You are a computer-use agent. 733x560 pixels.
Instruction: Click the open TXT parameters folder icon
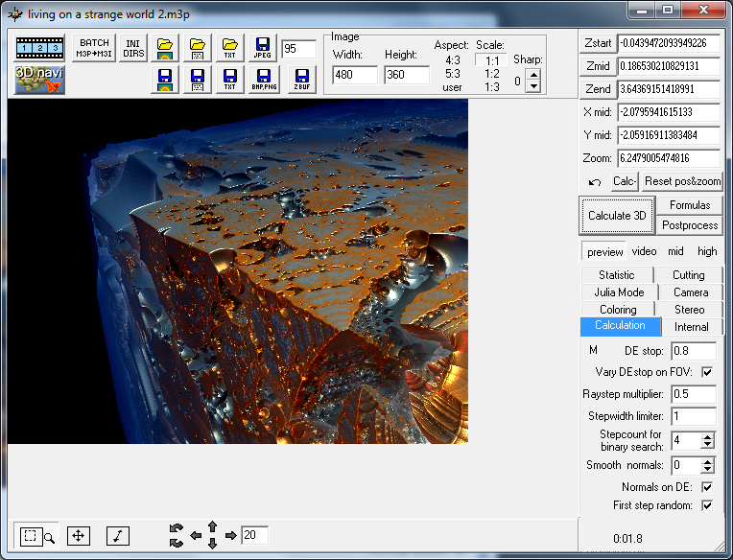(x=229, y=48)
